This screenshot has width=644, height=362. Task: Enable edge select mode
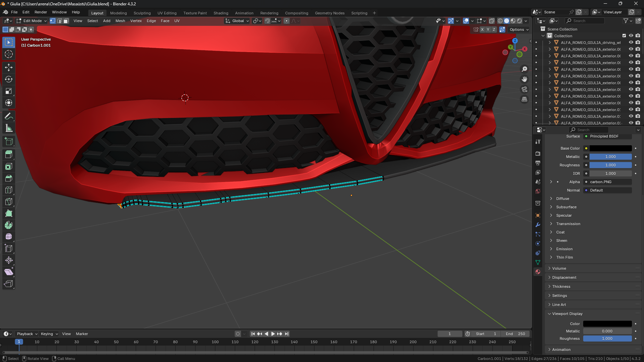coord(59,21)
